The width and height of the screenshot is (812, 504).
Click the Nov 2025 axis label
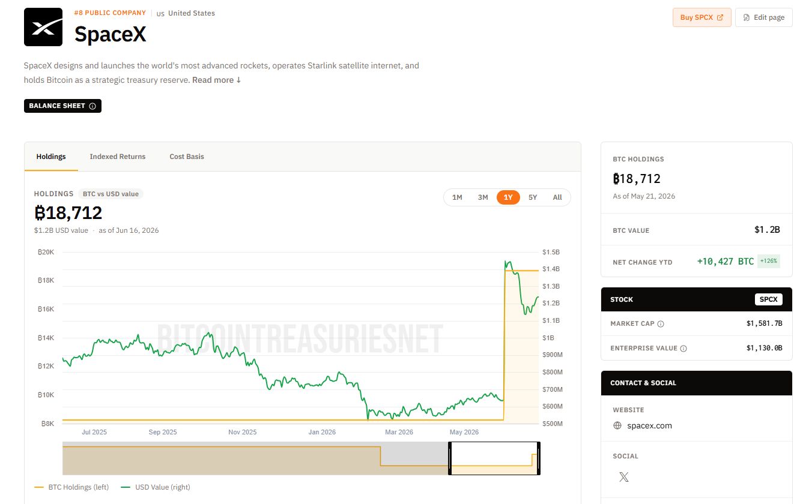(243, 432)
